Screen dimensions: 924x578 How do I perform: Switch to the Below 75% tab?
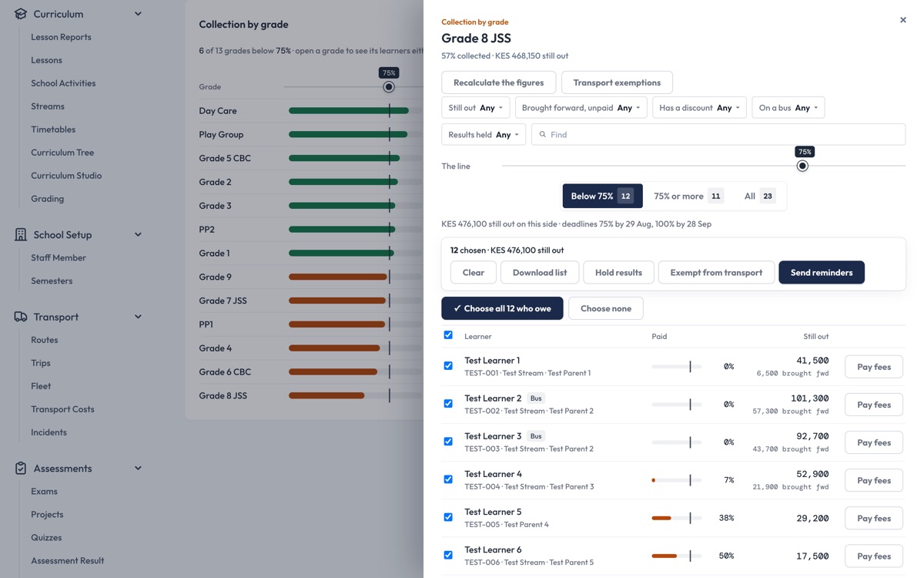[602, 196]
